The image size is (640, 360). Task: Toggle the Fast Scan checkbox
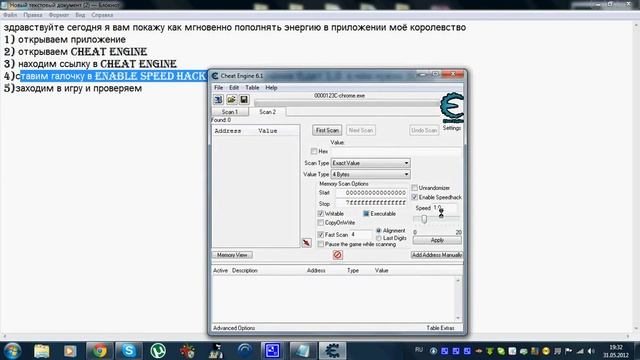click(321, 235)
